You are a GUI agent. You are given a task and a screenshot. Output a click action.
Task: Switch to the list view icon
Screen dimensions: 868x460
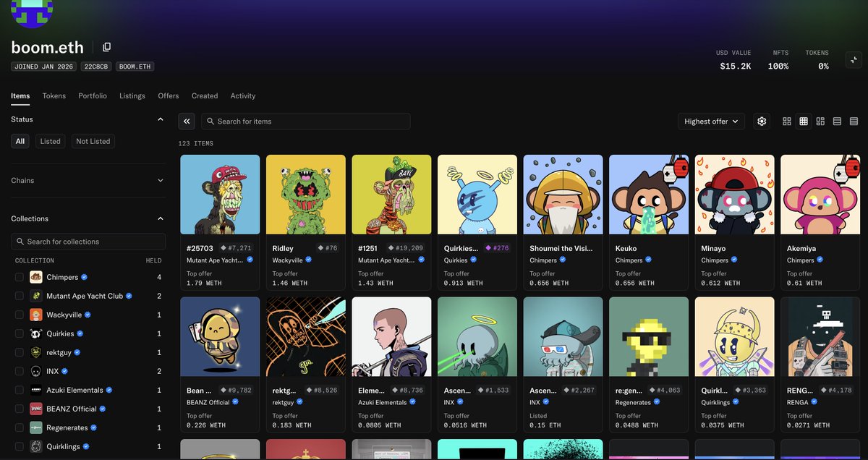pos(837,122)
